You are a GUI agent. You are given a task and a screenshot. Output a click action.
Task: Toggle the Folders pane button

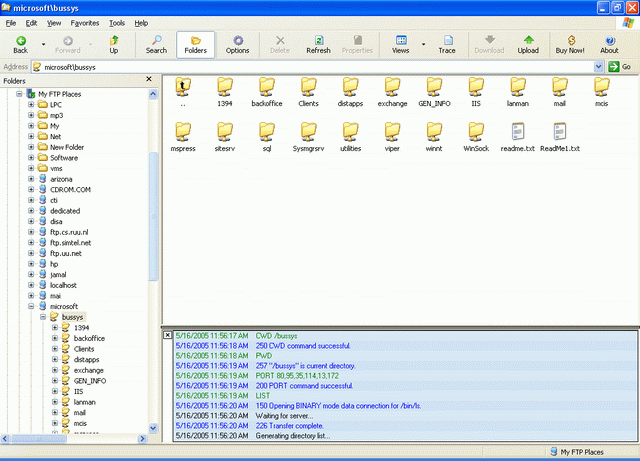[x=196, y=44]
